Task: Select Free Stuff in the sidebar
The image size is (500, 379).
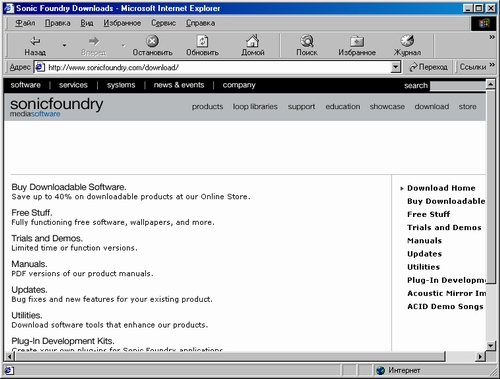Action: [428, 214]
